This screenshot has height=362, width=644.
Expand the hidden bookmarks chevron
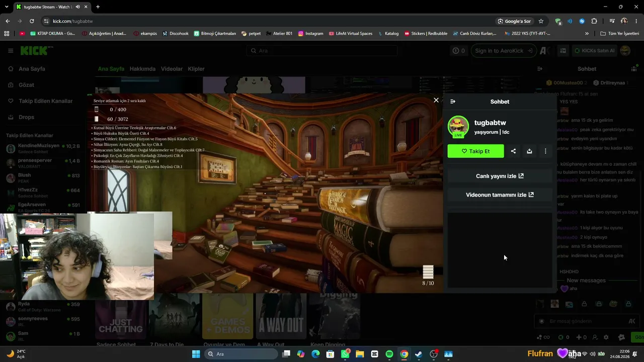click(x=587, y=34)
